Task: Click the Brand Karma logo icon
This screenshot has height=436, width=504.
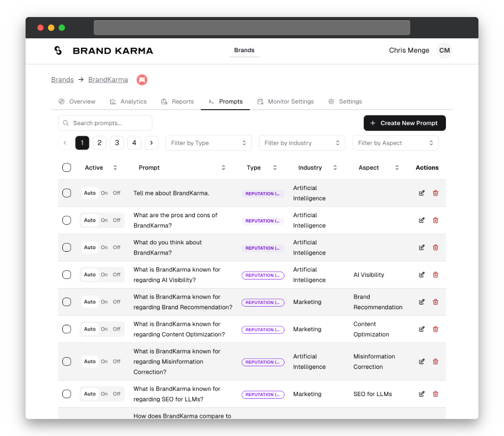Action: 58,51
